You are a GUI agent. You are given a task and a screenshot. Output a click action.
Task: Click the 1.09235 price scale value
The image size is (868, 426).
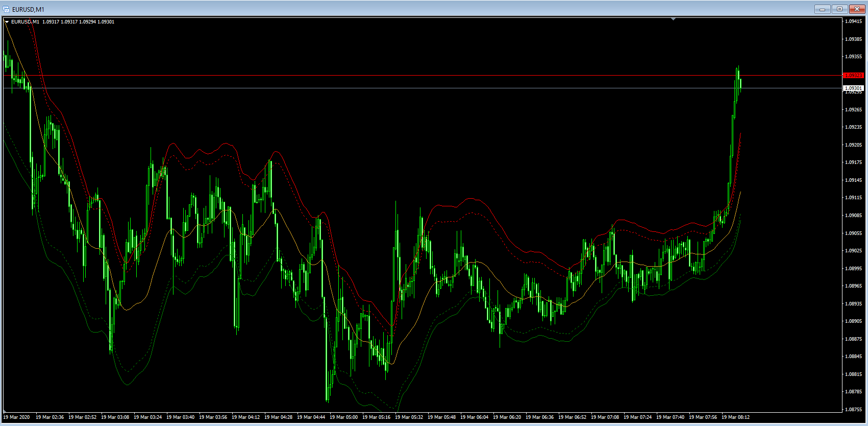[x=854, y=127]
